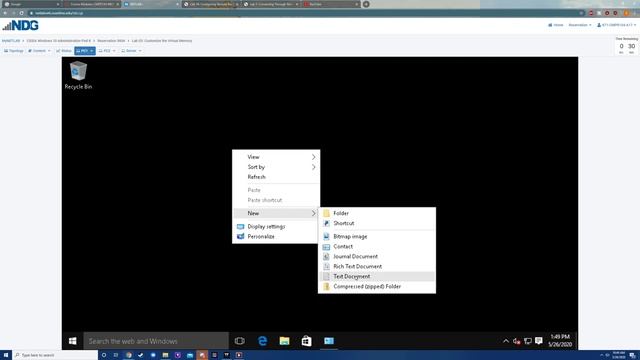640x360 pixels.
Task: Launch Microsoft Edge from the virtual machine taskbar
Action: coord(262,341)
